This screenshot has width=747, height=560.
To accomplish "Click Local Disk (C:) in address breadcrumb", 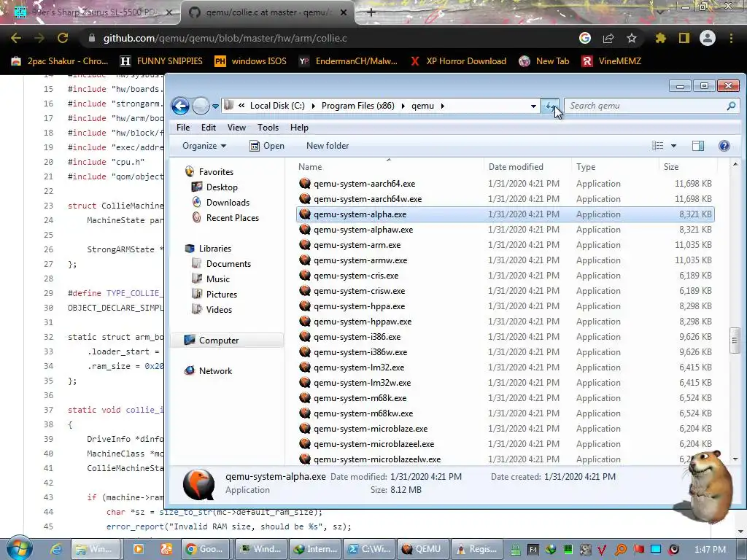I will 277,106.
